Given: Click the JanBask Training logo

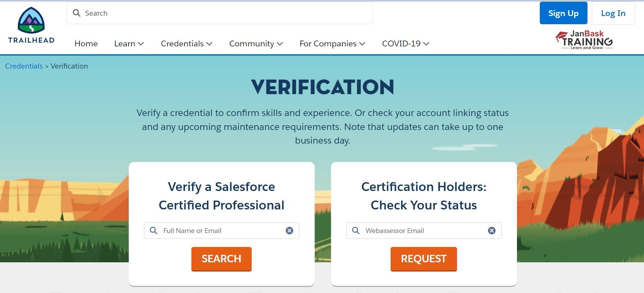Looking at the screenshot, I should (x=584, y=40).
